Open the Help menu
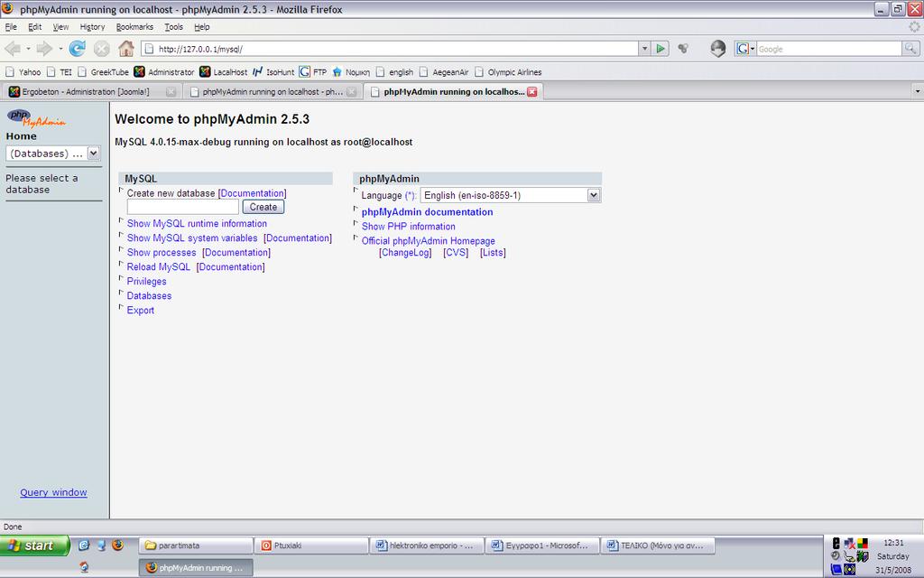This screenshot has width=924, height=578. [x=201, y=26]
